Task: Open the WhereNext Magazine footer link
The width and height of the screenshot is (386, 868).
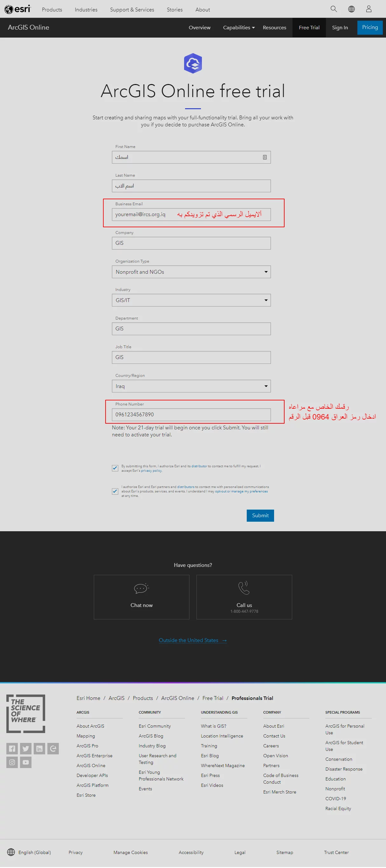Action: point(223,766)
